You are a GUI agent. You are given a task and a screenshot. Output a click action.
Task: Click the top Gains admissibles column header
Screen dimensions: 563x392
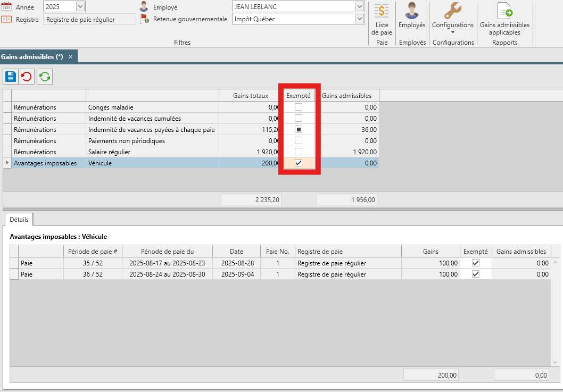pos(347,96)
